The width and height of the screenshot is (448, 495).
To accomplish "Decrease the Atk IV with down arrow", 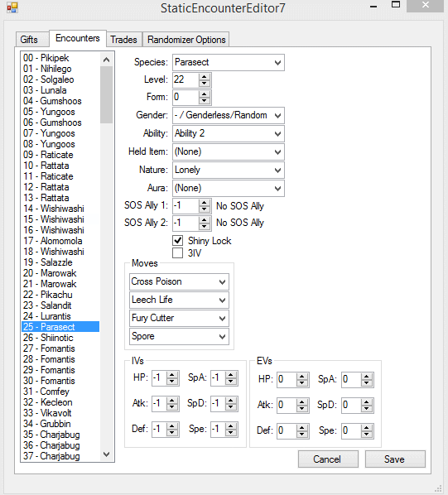I will tap(172, 407).
